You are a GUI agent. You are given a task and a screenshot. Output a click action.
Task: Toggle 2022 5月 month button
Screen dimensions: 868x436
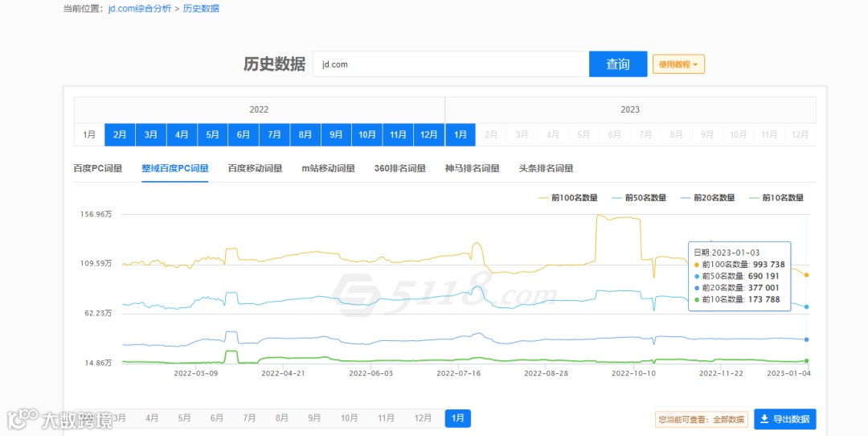212,134
